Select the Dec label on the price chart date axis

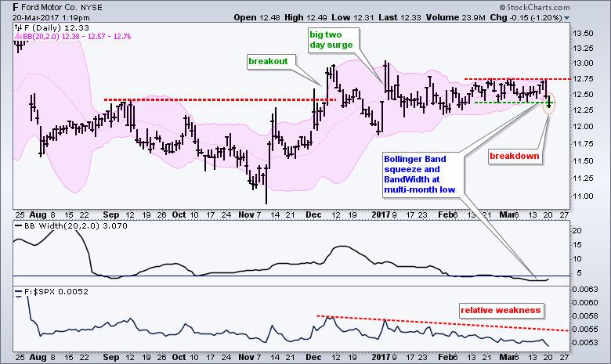[x=313, y=215]
